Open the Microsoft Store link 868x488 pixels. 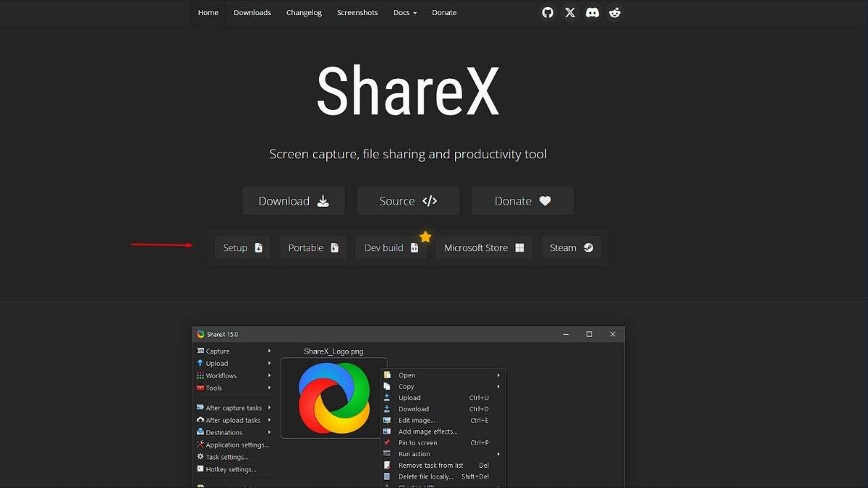pos(484,248)
